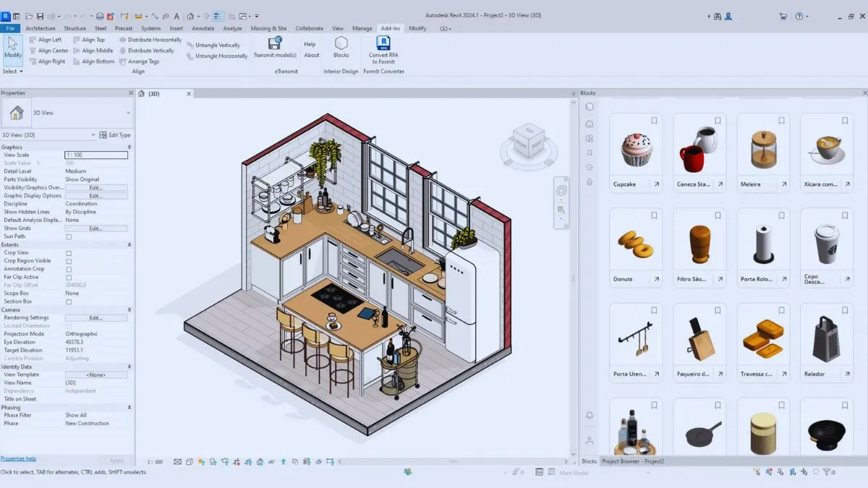The image size is (868, 488).
Task: Select the {3D} view tab
Action: click(154, 93)
